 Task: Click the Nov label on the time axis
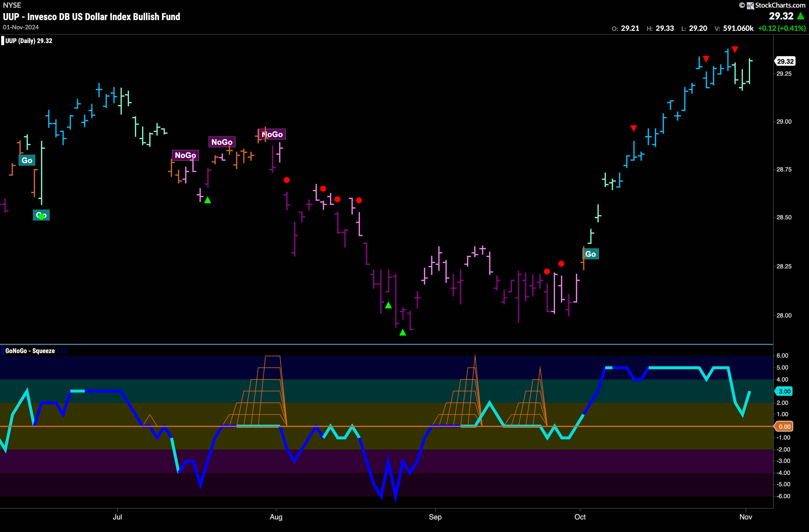746,517
